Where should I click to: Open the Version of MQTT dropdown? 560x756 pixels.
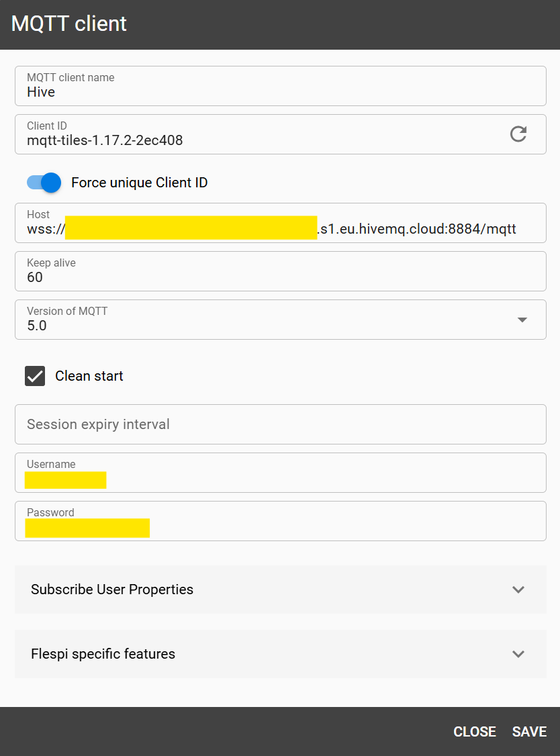point(280,320)
